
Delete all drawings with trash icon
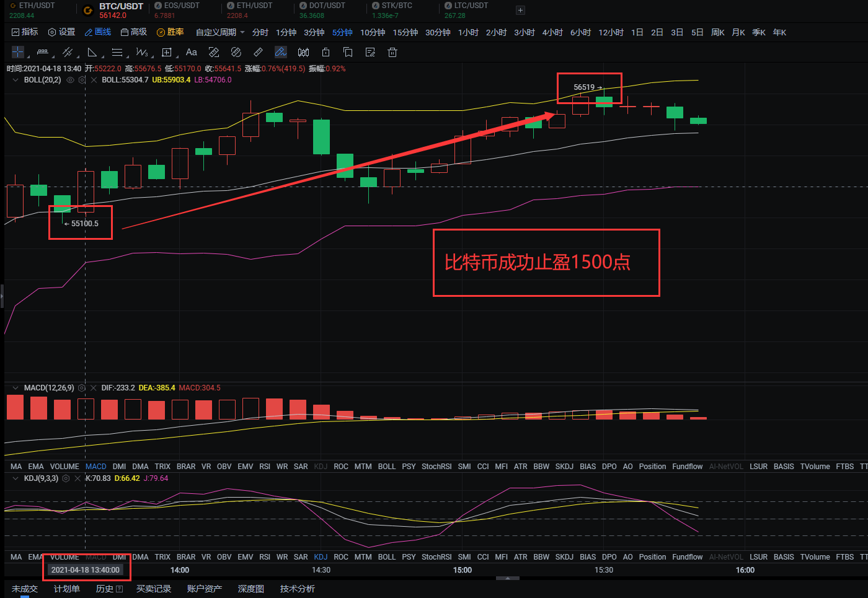[392, 52]
